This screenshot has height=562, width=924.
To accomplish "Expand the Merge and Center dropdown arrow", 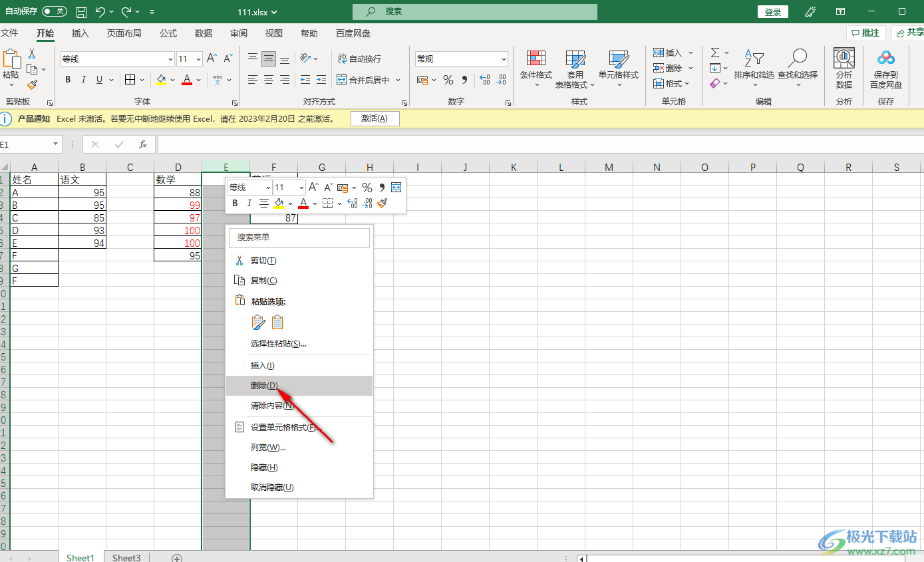I will click(x=398, y=80).
